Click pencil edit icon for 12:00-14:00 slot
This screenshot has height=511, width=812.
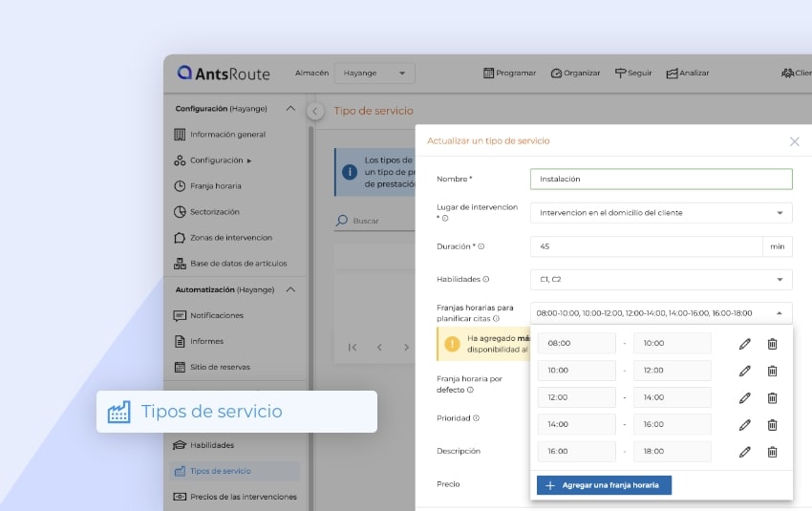point(745,397)
